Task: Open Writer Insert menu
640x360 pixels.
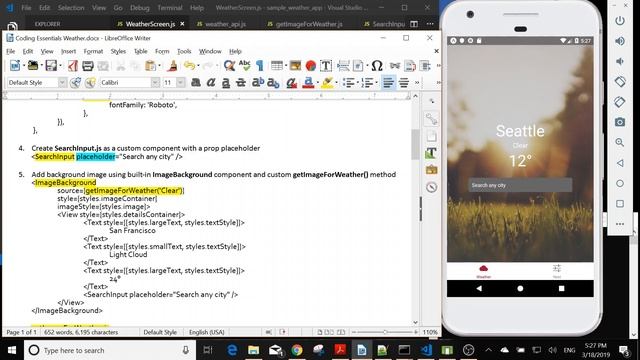Action: (x=68, y=51)
